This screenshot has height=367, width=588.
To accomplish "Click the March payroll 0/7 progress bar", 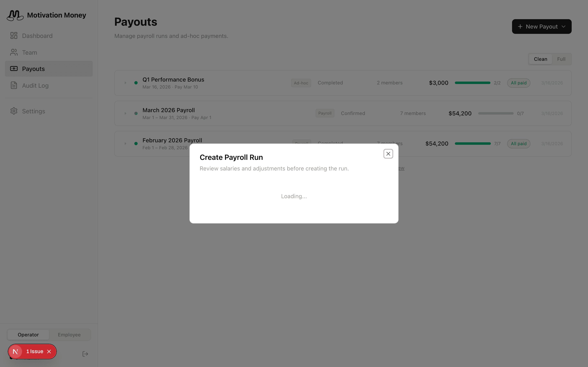I will click(496, 113).
